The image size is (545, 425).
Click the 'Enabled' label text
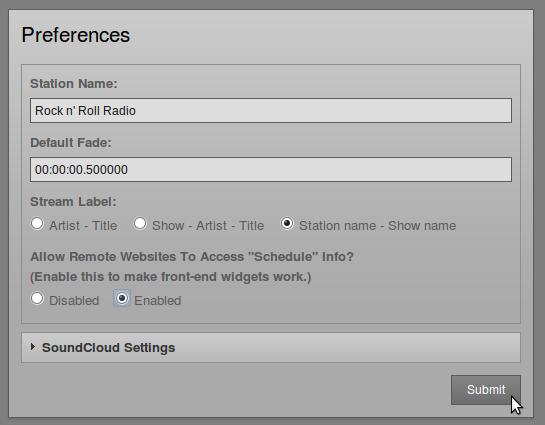[158, 301]
